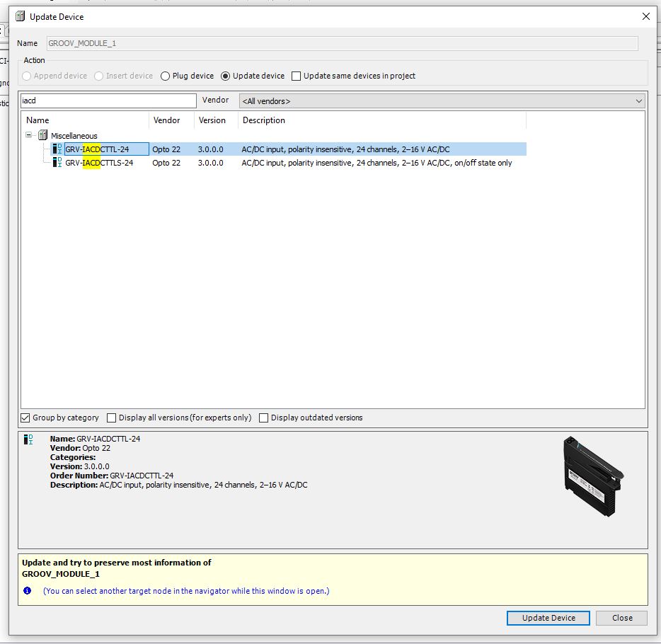Click description ending 'on/off state only'

(377, 163)
